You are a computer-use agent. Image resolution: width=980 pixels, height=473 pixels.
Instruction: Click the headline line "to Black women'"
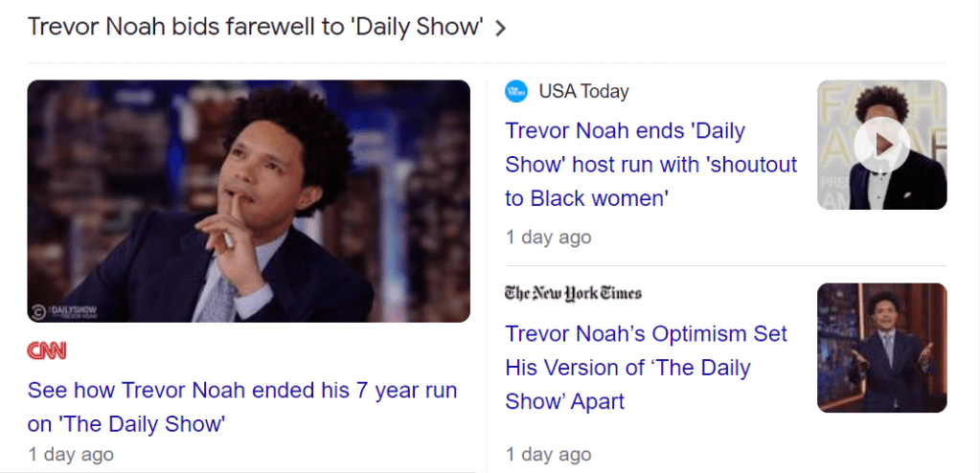point(587,199)
